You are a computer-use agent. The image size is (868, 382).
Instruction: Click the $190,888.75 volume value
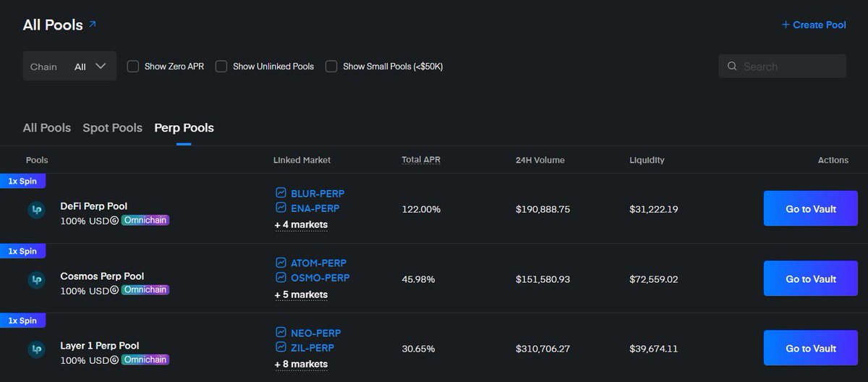[x=543, y=209]
